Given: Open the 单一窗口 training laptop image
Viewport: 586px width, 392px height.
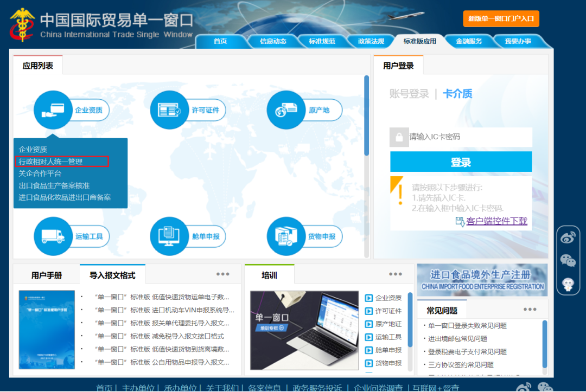Looking at the screenshot, I should coord(304,330).
